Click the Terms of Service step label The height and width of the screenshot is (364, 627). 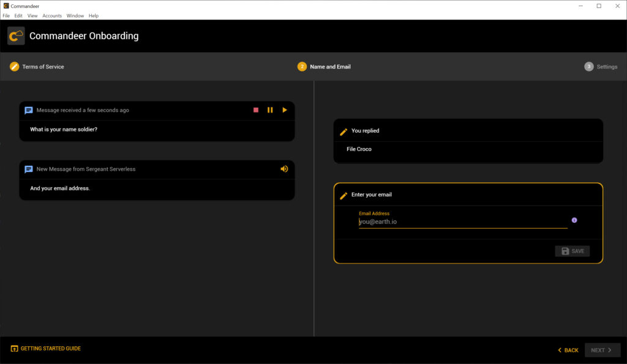43,67
